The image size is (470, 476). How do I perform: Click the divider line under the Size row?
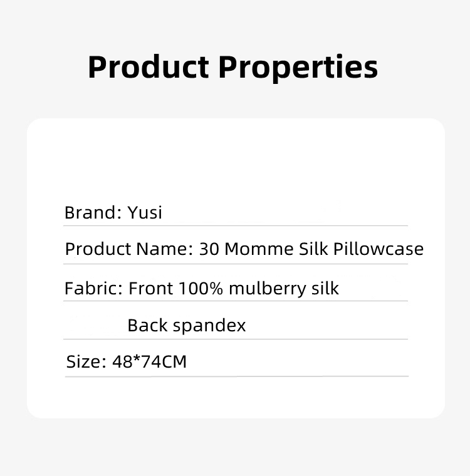point(236,376)
